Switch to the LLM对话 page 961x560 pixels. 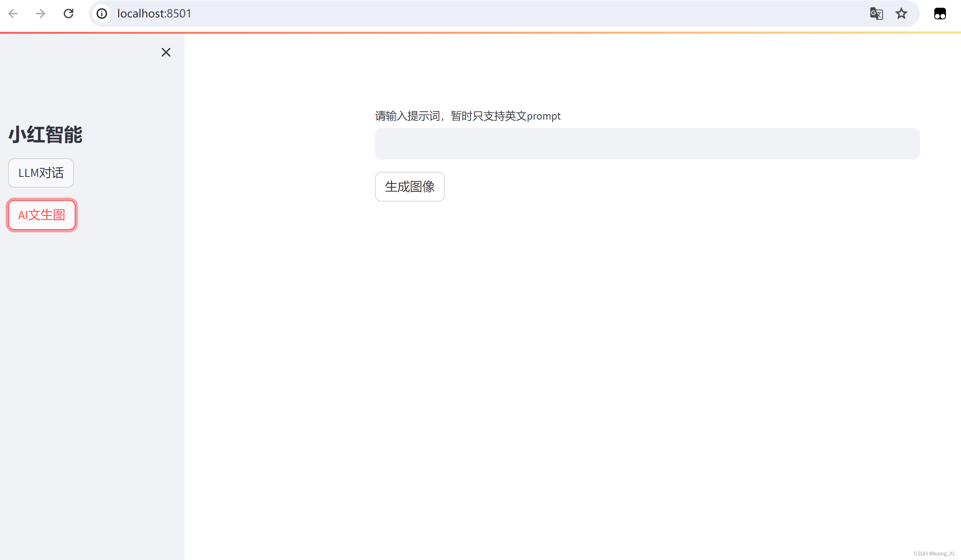click(x=41, y=173)
